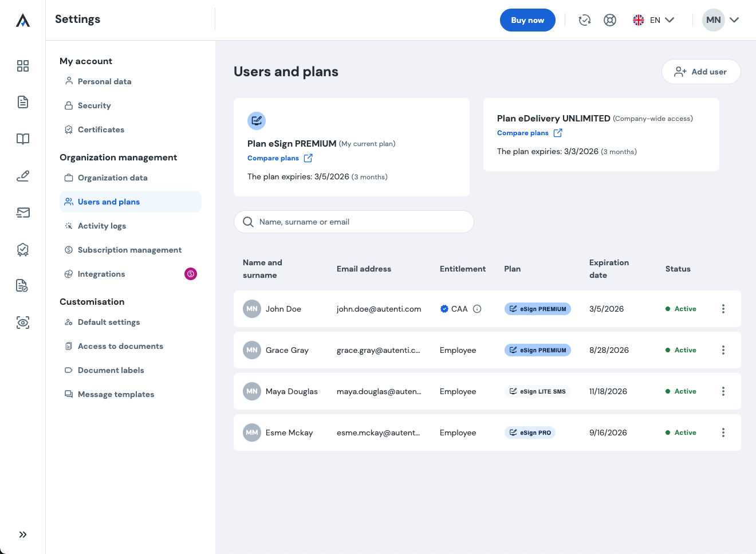The width and height of the screenshot is (756, 554).
Task: Open Subscription management in settings menu
Action: coord(129,250)
